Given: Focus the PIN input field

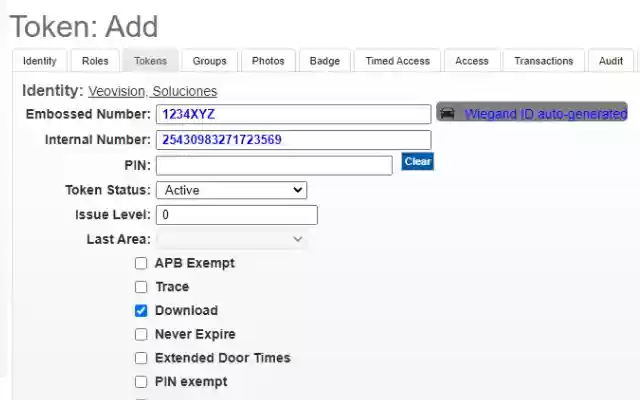Looking at the screenshot, I should point(274,166).
